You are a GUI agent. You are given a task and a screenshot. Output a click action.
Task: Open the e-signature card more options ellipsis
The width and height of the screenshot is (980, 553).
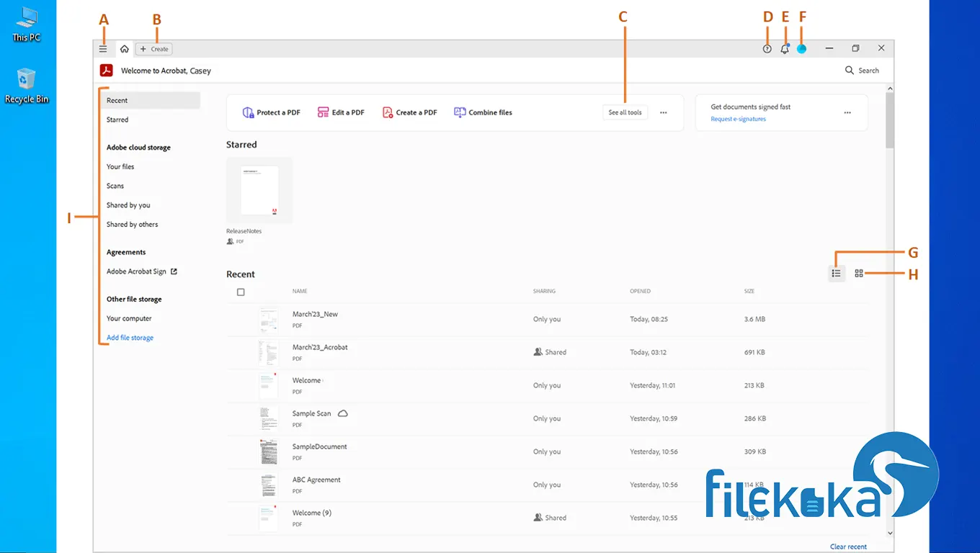pos(847,112)
